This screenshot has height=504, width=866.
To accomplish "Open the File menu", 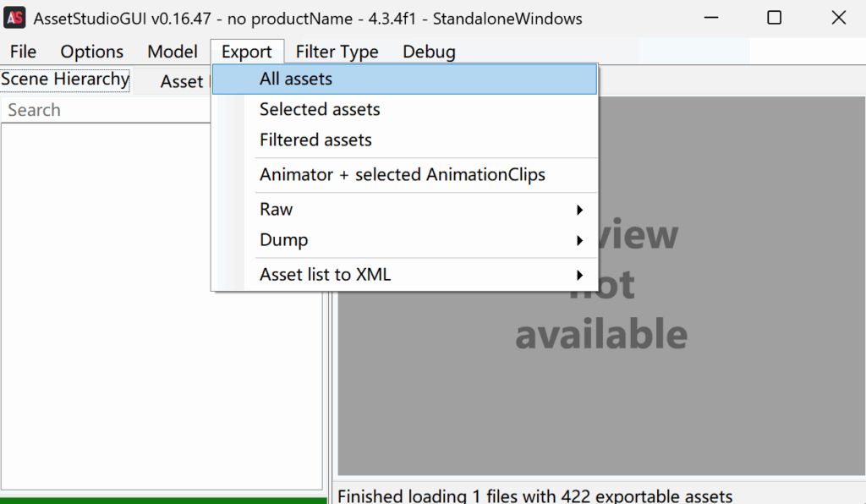I will point(23,52).
